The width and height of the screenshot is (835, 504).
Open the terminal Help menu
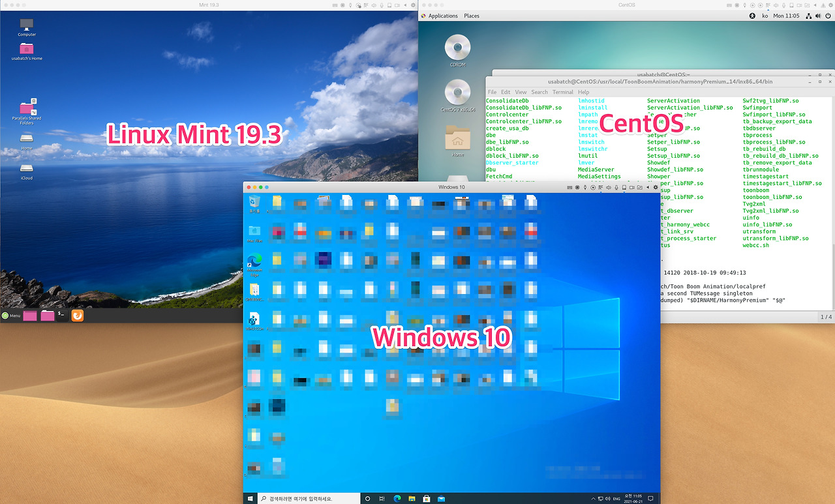(x=583, y=92)
